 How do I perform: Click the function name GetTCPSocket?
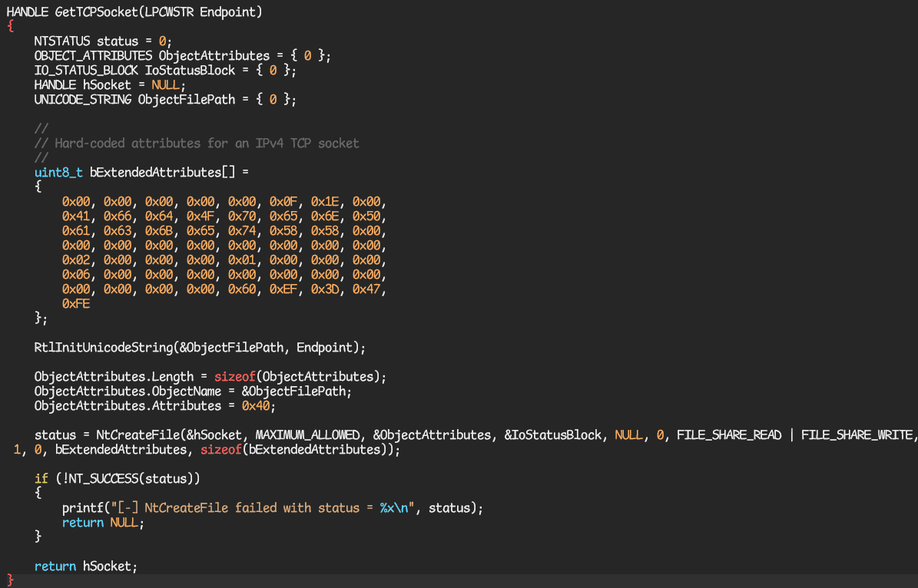tap(96, 12)
